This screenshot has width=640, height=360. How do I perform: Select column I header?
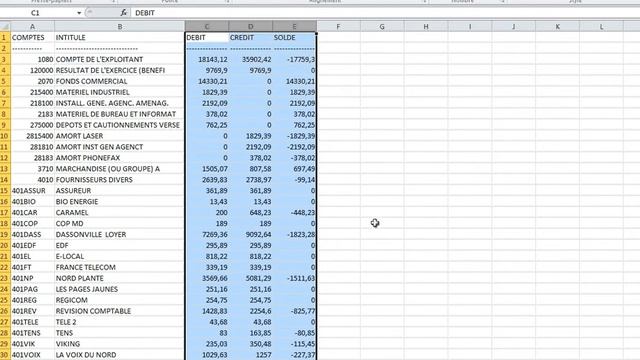[470, 27]
